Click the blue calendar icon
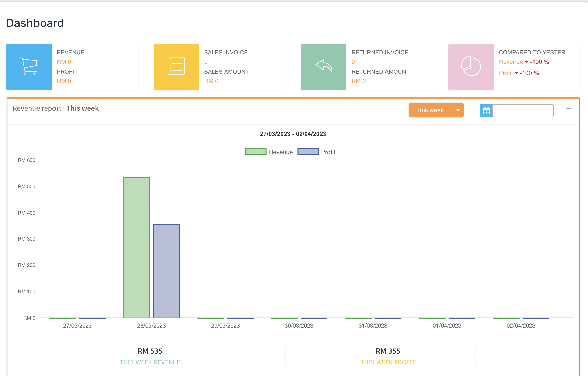The height and width of the screenshot is (376, 588). coord(486,111)
